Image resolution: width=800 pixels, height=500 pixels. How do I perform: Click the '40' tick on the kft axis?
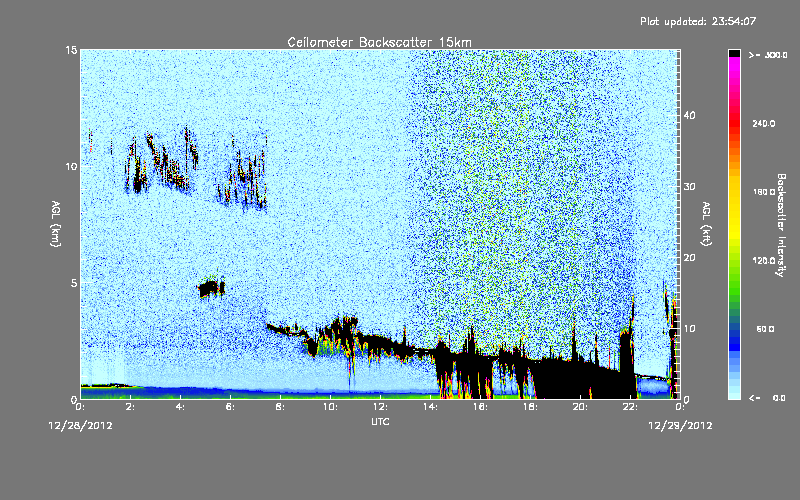[689, 115]
